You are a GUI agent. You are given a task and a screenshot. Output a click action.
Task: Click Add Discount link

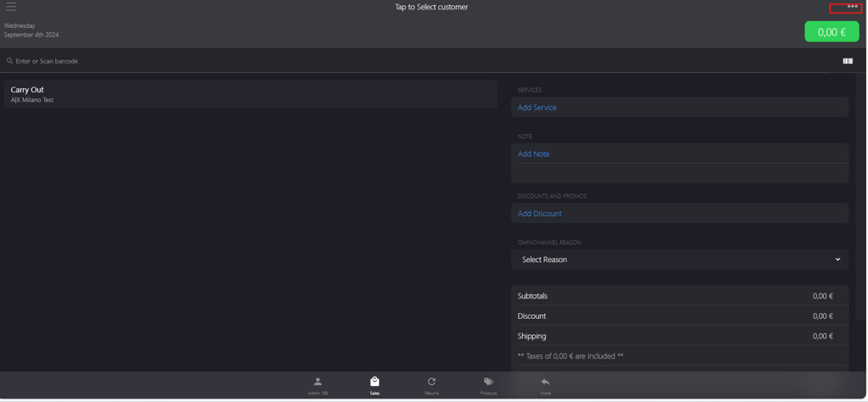click(x=539, y=214)
